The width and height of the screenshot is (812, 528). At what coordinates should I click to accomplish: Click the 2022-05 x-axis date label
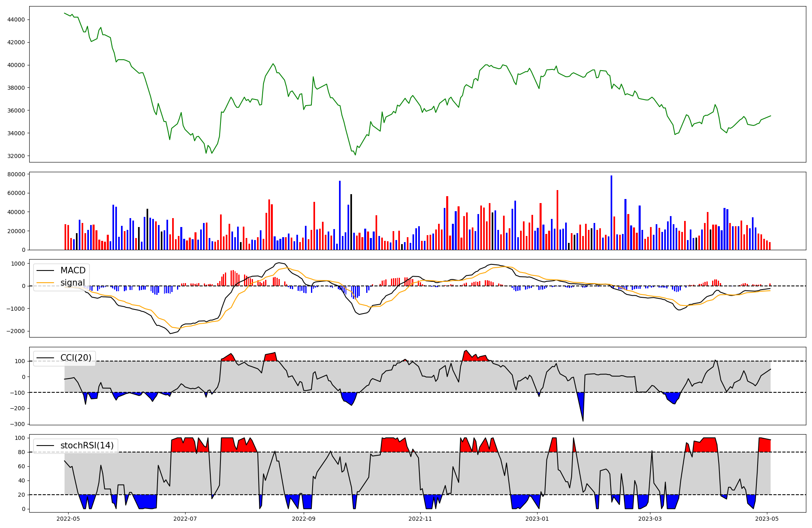[x=68, y=519]
